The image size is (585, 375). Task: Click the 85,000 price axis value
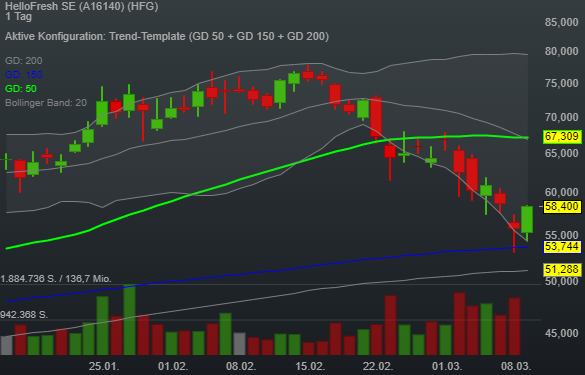click(561, 22)
